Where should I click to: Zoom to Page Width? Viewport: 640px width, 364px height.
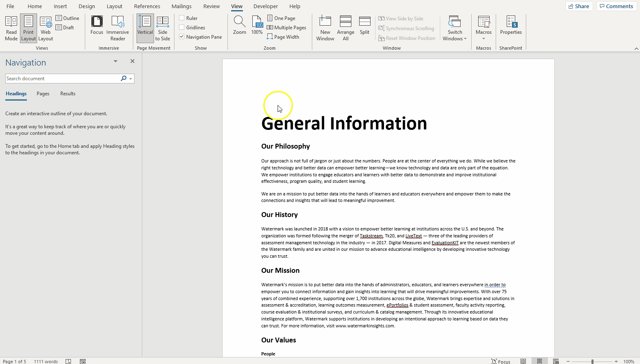click(x=283, y=37)
